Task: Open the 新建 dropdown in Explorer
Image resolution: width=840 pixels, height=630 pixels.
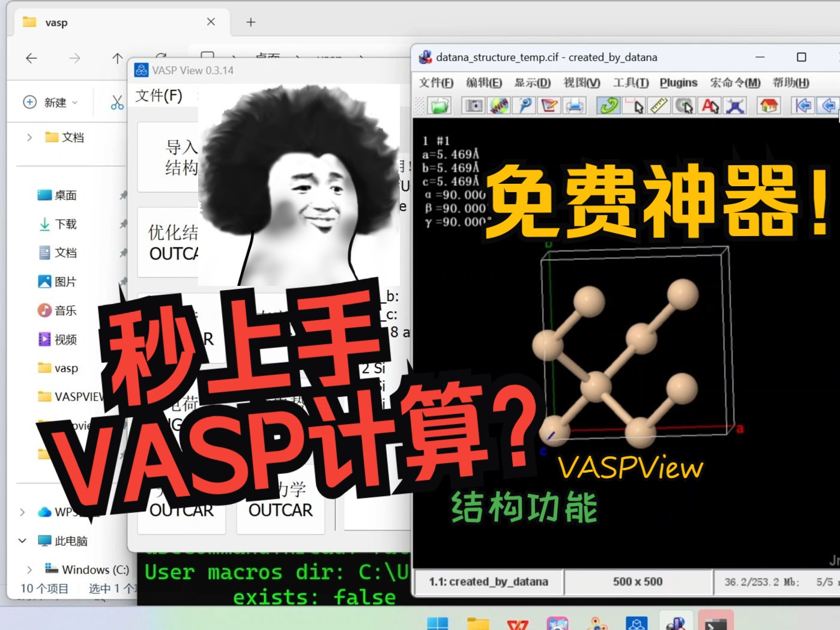Action: coord(51,103)
